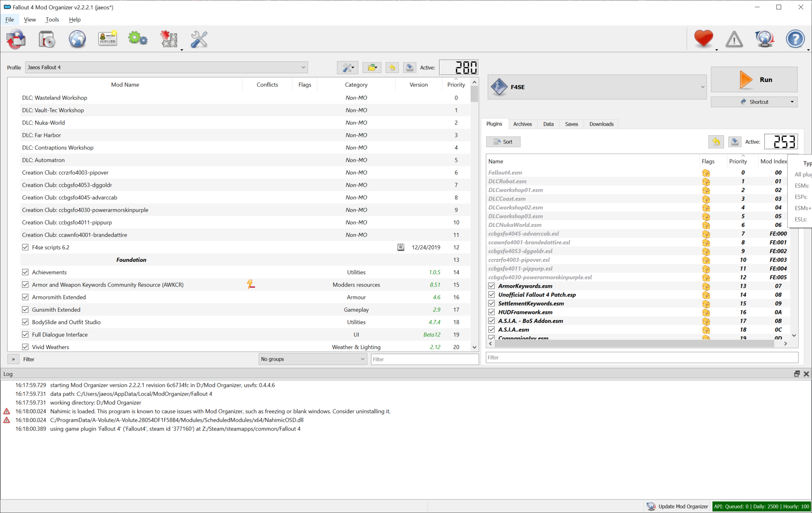Sort plugins by the Mod Index header
This screenshot has height=513, width=812.
[774, 161]
